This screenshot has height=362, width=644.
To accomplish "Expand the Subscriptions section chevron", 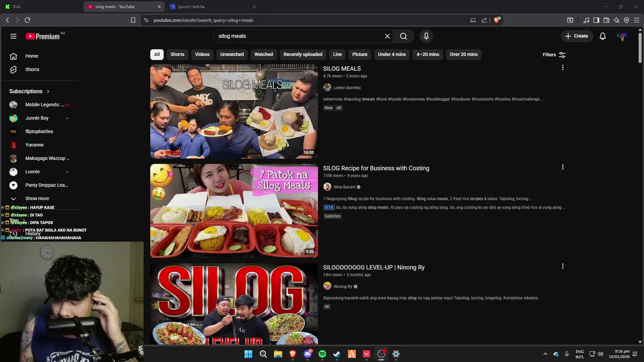I will tap(48, 92).
